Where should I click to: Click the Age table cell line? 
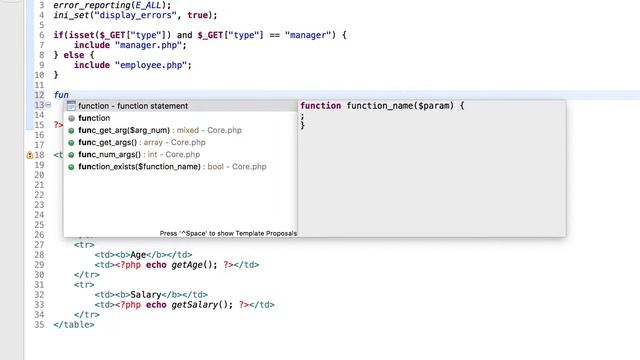click(143, 255)
